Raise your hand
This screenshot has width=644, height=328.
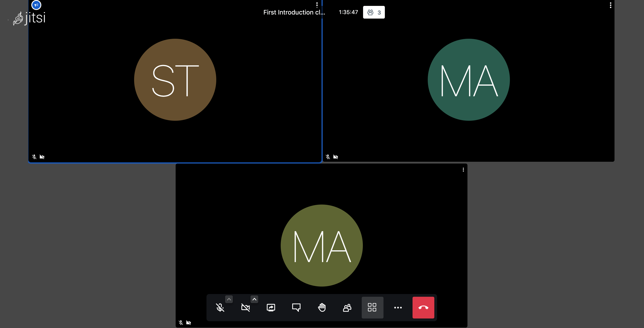pos(322,308)
